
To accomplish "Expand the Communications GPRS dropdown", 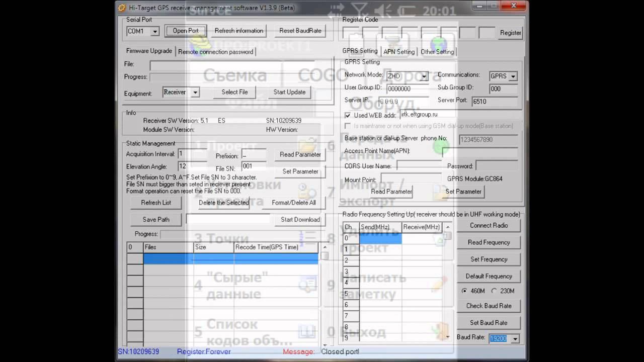I will pos(513,76).
